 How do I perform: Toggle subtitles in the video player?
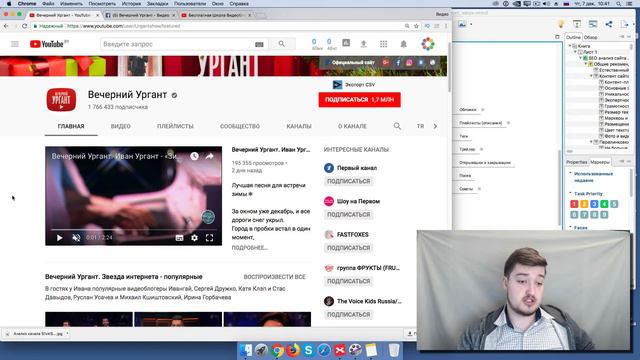pyautogui.click(x=179, y=238)
